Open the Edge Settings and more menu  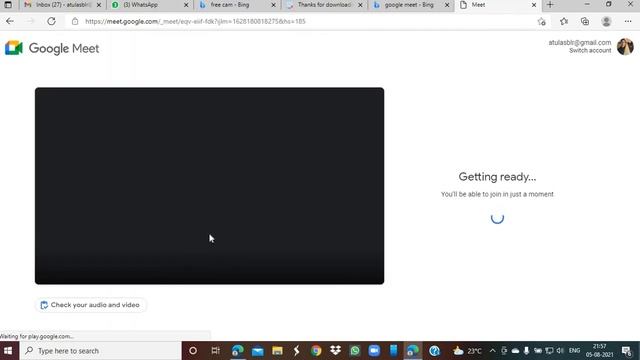pos(628,21)
